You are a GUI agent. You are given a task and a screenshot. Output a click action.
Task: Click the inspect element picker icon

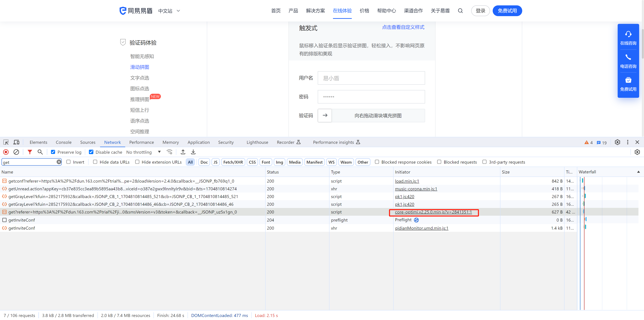click(6, 142)
